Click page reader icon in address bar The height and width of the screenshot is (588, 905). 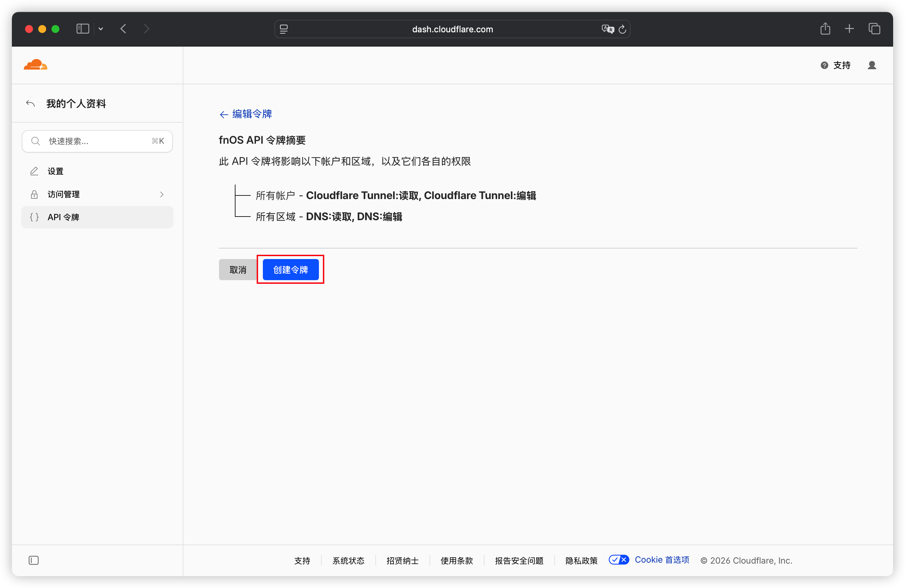point(284,29)
